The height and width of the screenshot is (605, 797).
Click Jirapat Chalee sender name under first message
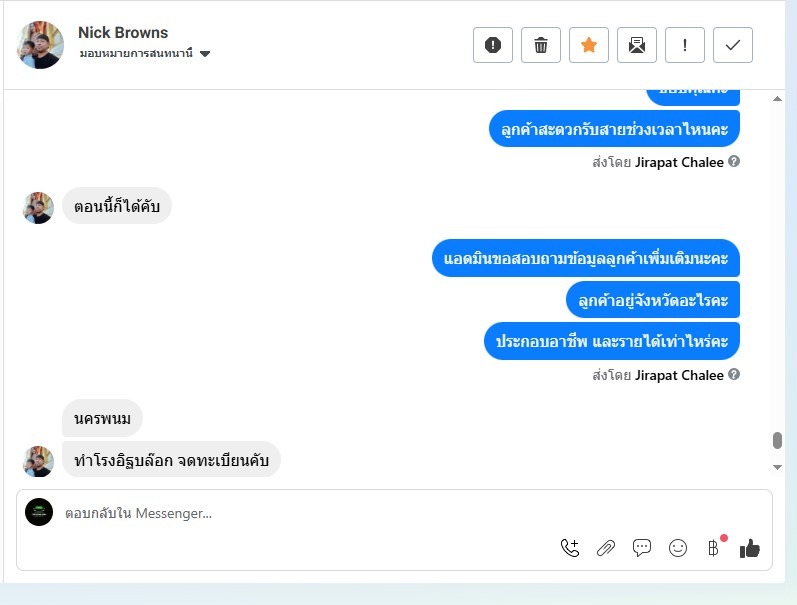tap(679, 162)
